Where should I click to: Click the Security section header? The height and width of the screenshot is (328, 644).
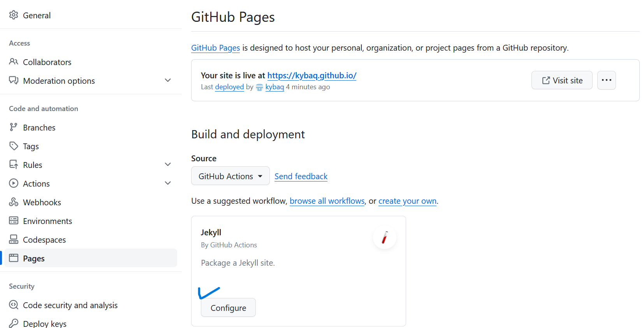(x=22, y=286)
